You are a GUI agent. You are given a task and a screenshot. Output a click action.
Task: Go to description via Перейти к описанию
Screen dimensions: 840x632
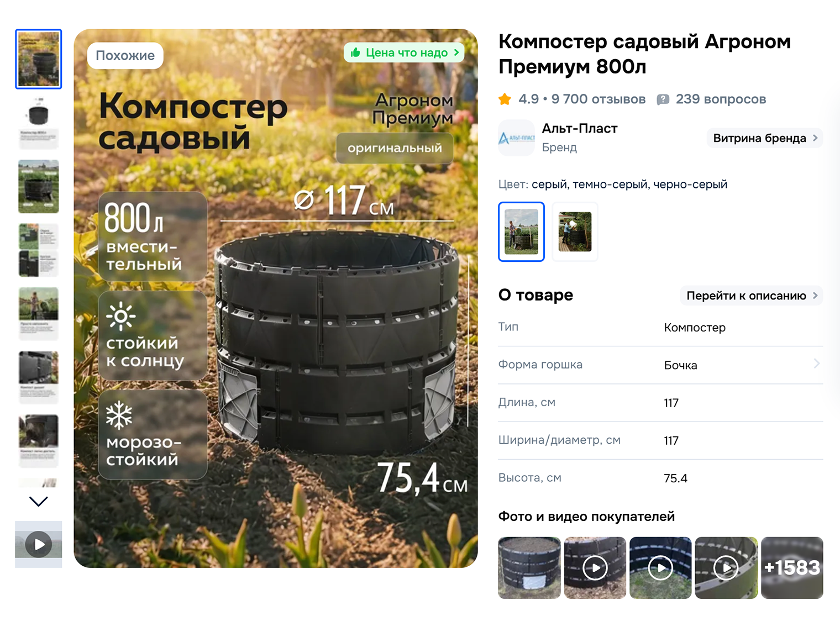[x=752, y=296]
